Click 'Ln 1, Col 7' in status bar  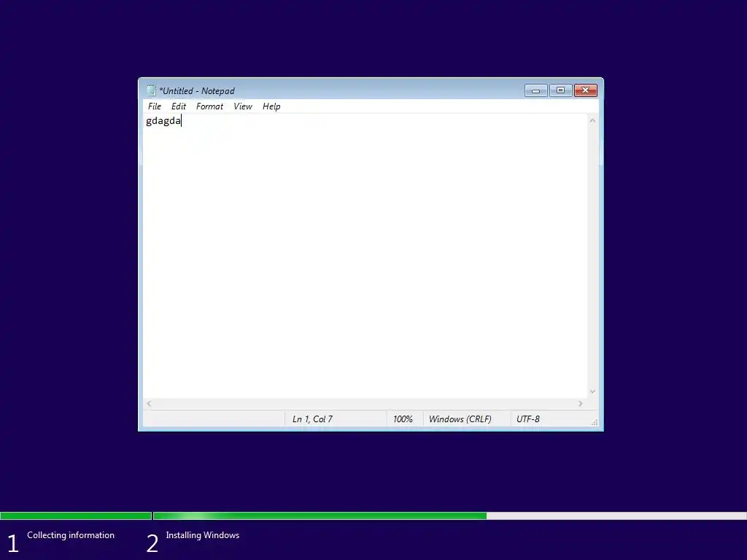[312, 419]
